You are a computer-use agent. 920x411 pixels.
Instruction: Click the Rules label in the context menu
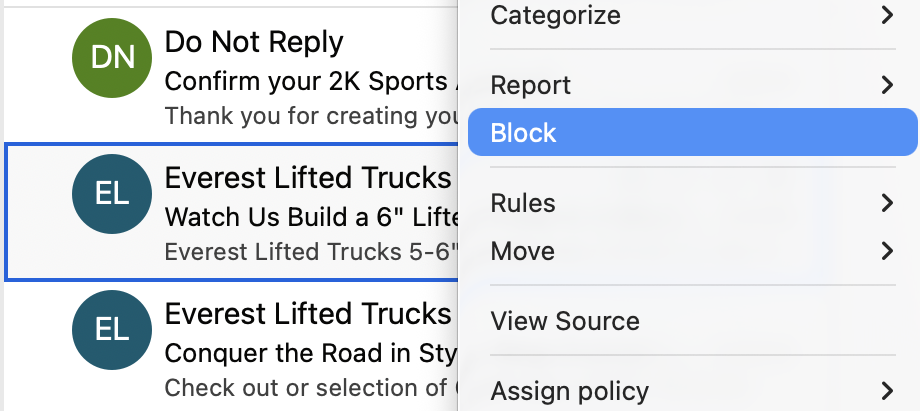pyautogui.click(x=523, y=203)
